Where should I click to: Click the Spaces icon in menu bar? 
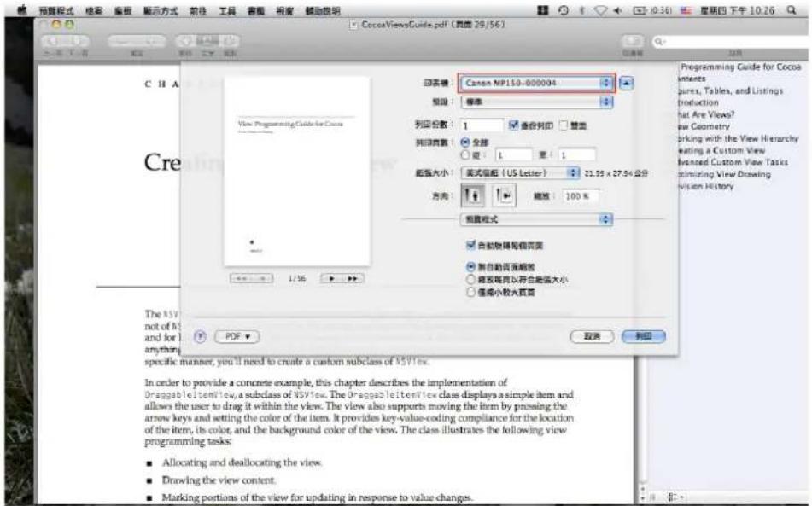(x=543, y=10)
